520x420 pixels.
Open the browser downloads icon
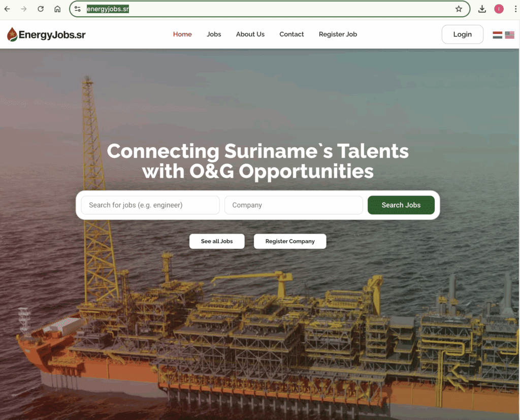(482, 9)
